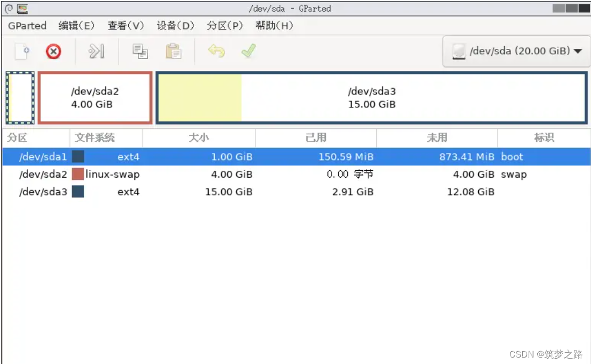Screen dimensions: 591x364
Task: Click the red linux-swap color swatch
Action: click(78, 174)
